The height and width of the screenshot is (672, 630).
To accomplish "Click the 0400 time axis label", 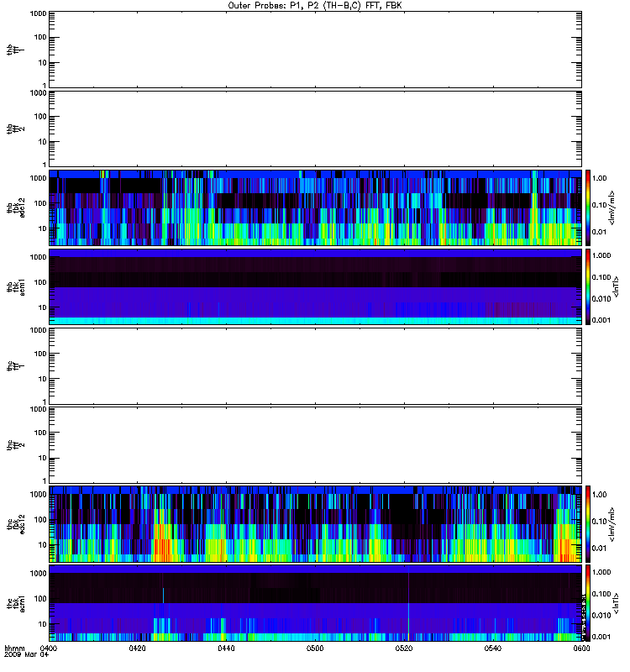I will coord(48,648).
